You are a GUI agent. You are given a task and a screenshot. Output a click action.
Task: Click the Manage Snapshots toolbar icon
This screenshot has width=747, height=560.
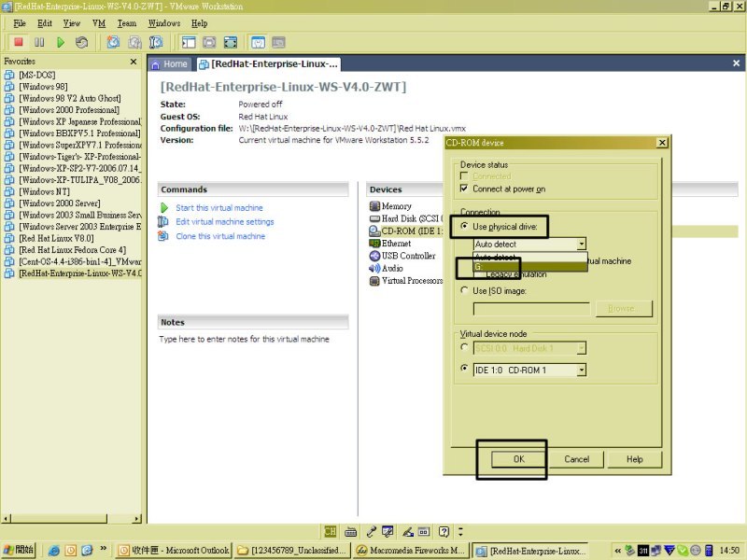click(156, 42)
